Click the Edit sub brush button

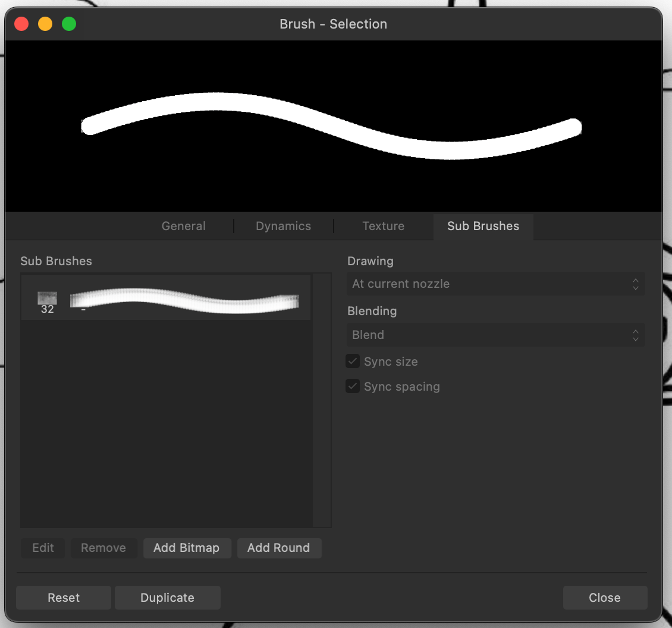43,548
